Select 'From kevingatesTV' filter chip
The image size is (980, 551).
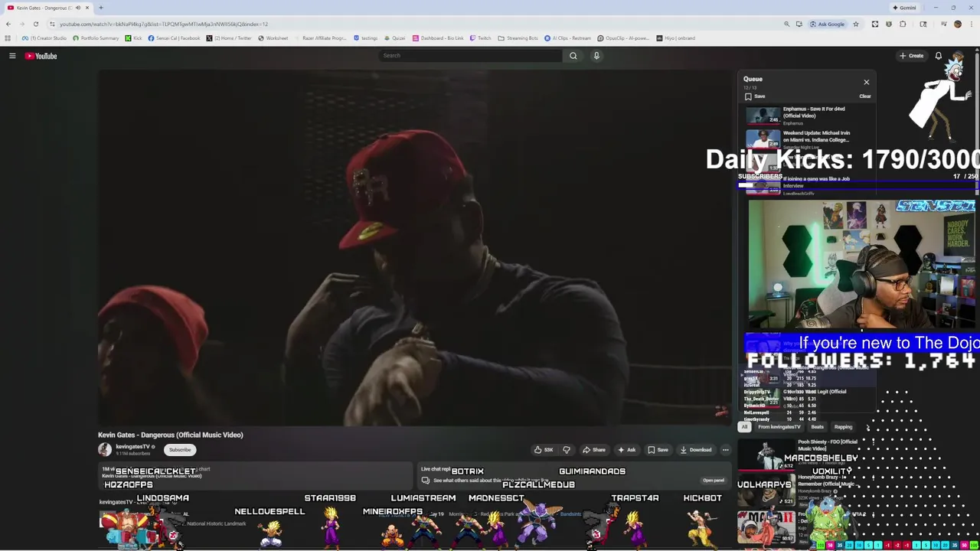pyautogui.click(x=779, y=427)
